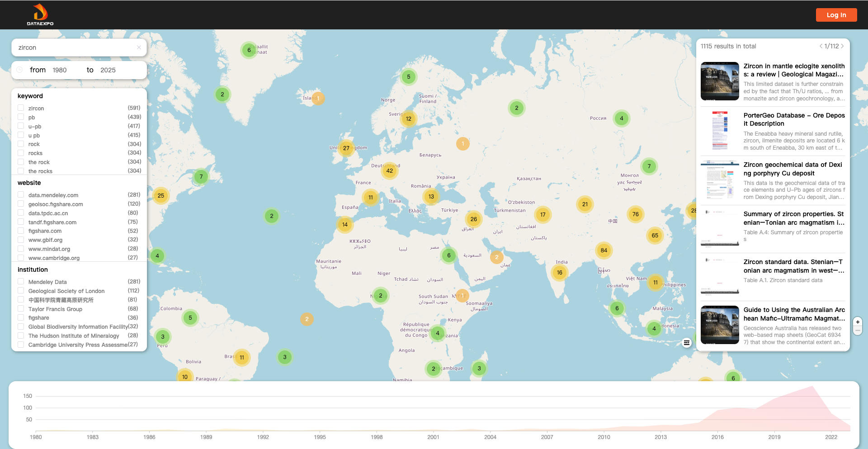Open map cluster 13 near Romania
The width and height of the screenshot is (868, 449).
[x=431, y=197]
